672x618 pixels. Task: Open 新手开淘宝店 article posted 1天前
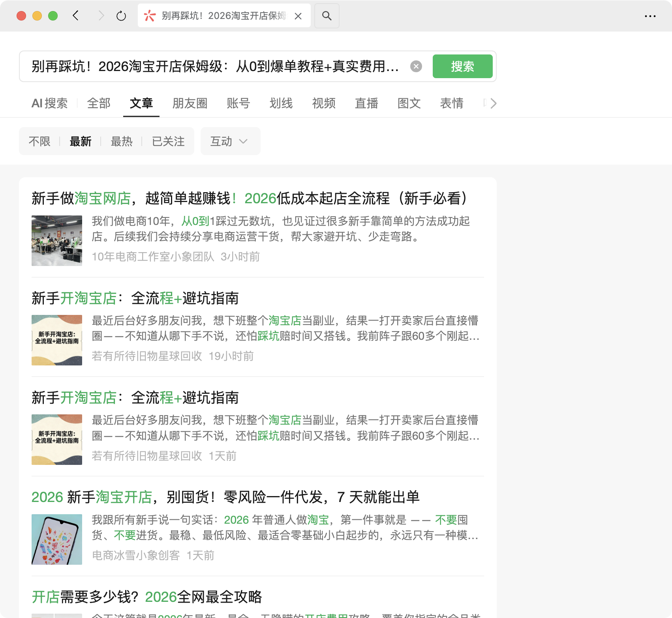click(x=135, y=398)
